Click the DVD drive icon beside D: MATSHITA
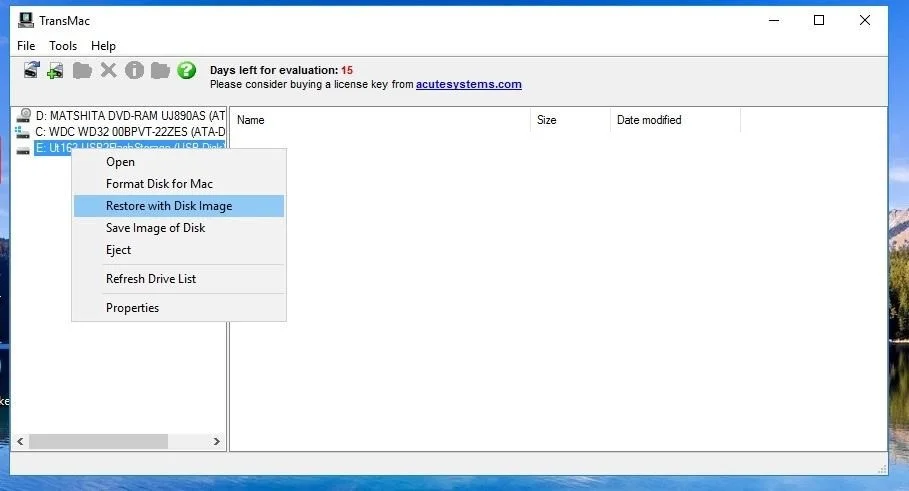This screenshot has width=909, height=491. point(24,116)
